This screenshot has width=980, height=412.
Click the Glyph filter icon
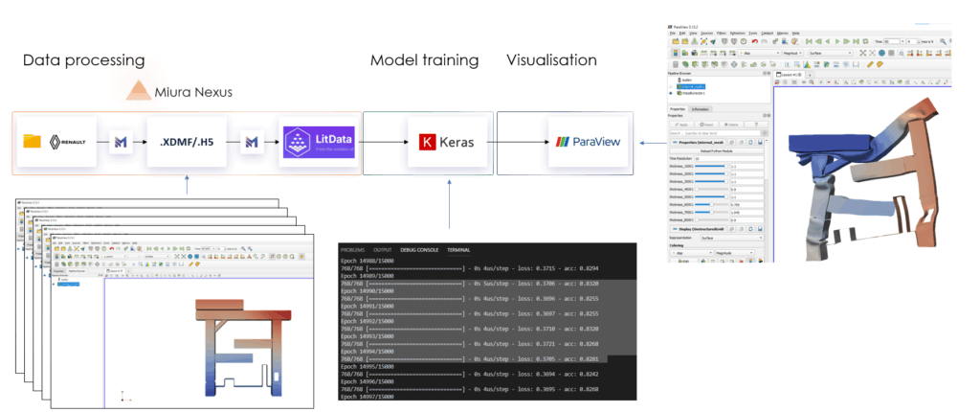click(x=734, y=64)
